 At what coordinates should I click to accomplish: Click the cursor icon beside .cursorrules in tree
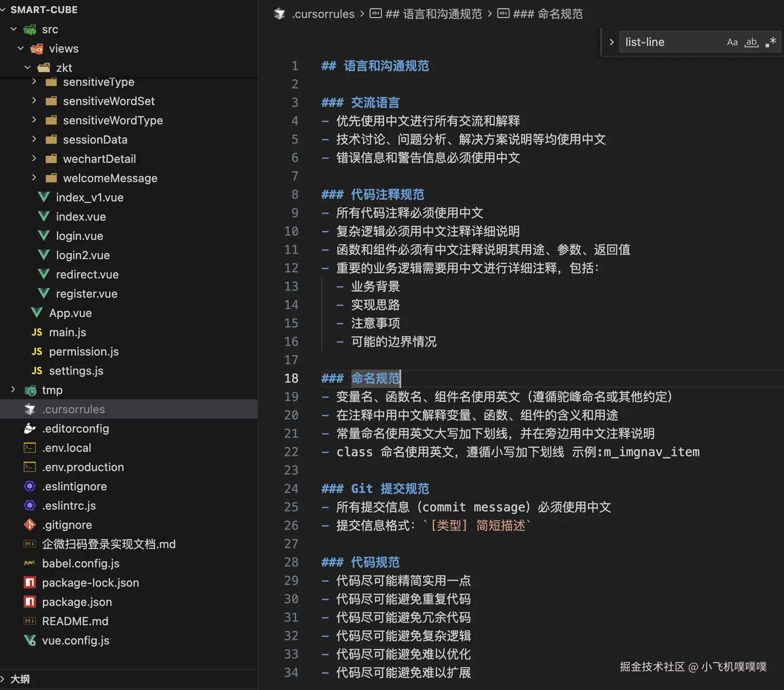[30, 409]
